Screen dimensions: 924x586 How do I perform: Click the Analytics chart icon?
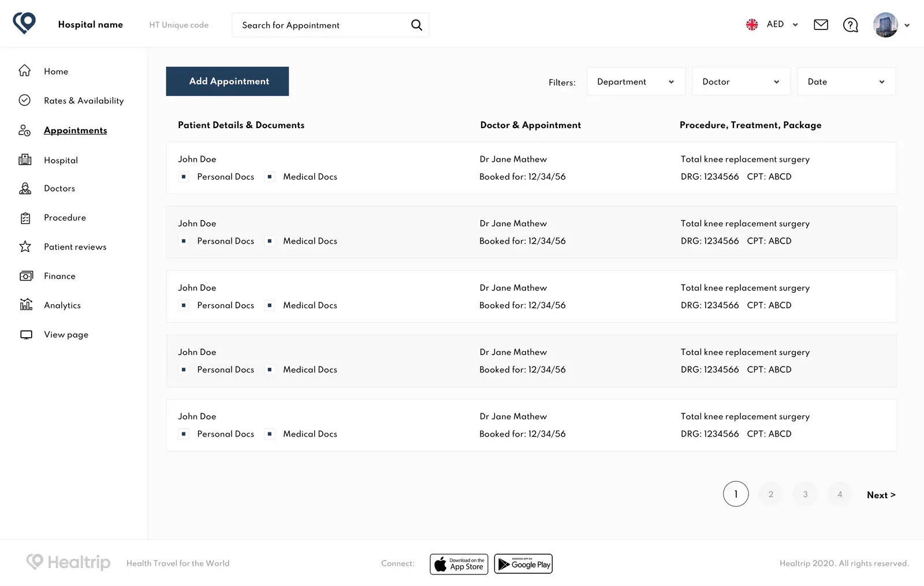26,304
